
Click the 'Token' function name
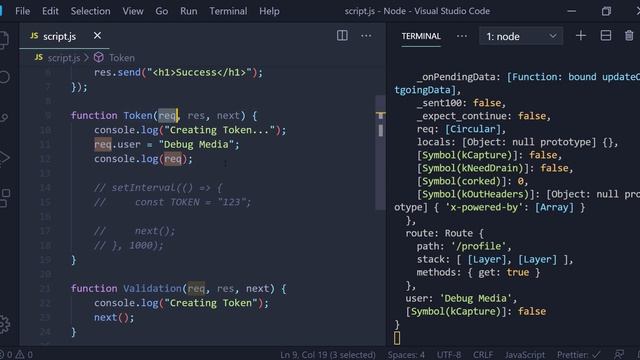(138, 116)
